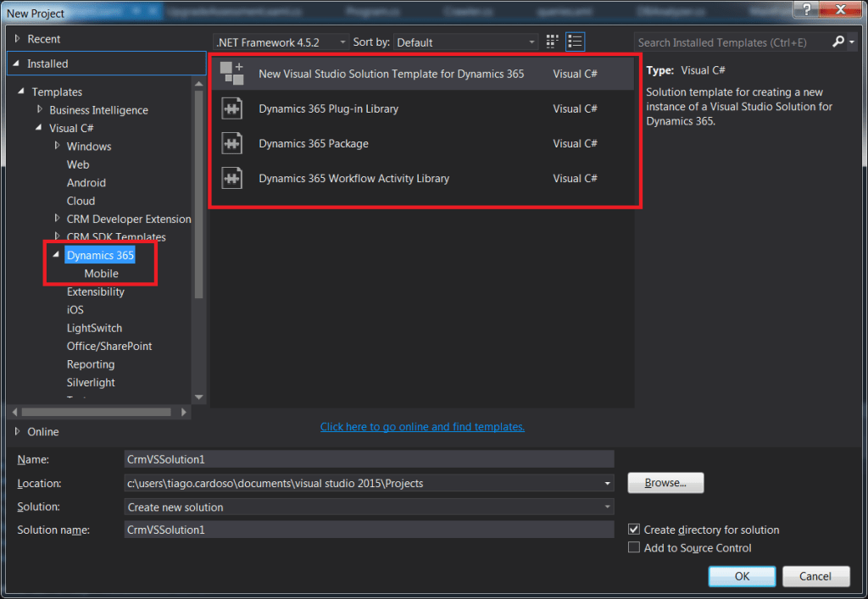Enable Add to Source Control checkbox
Screen dimensions: 868x599
click(x=633, y=547)
